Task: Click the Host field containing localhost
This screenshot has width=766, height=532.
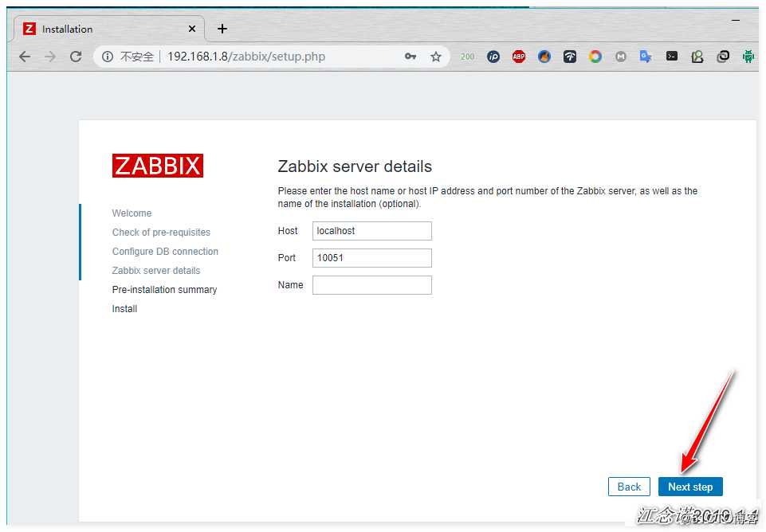Action: (x=371, y=231)
